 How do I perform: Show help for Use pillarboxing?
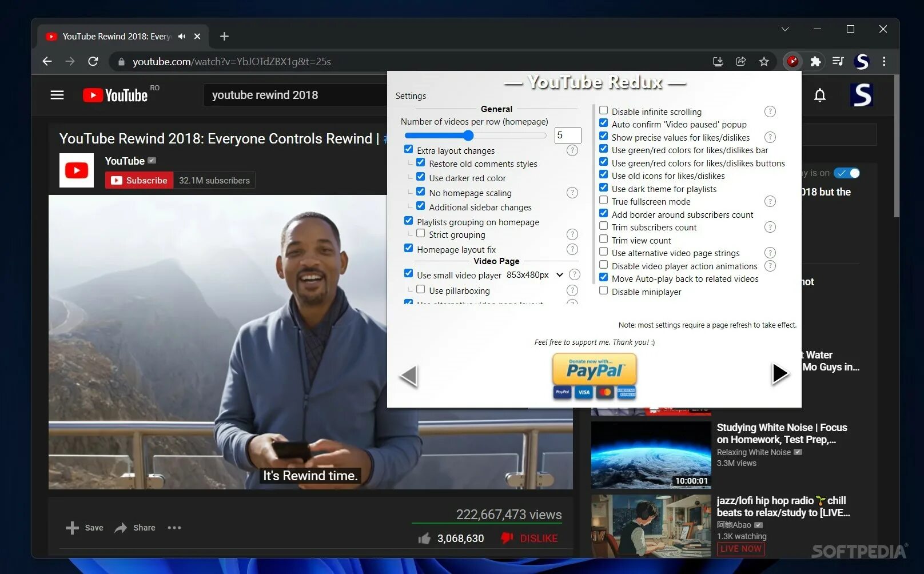pos(572,290)
